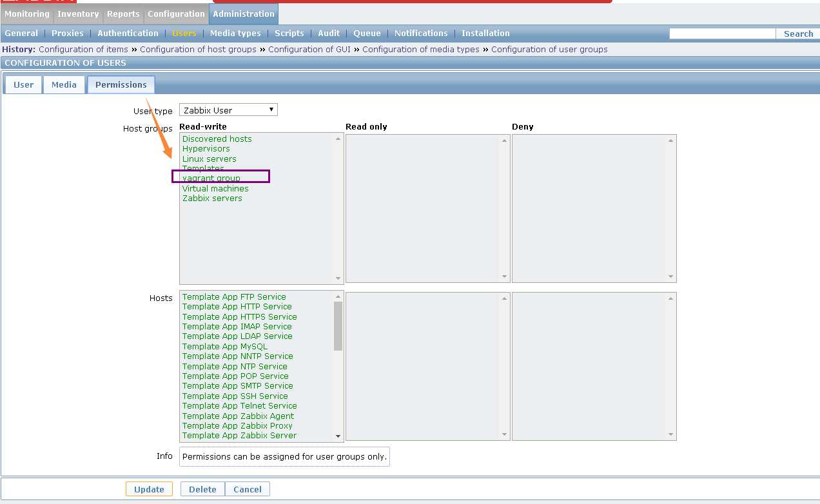Image resolution: width=820 pixels, height=504 pixels.
Task: Switch to the Permissions tab
Action: click(x=121, y=84)
